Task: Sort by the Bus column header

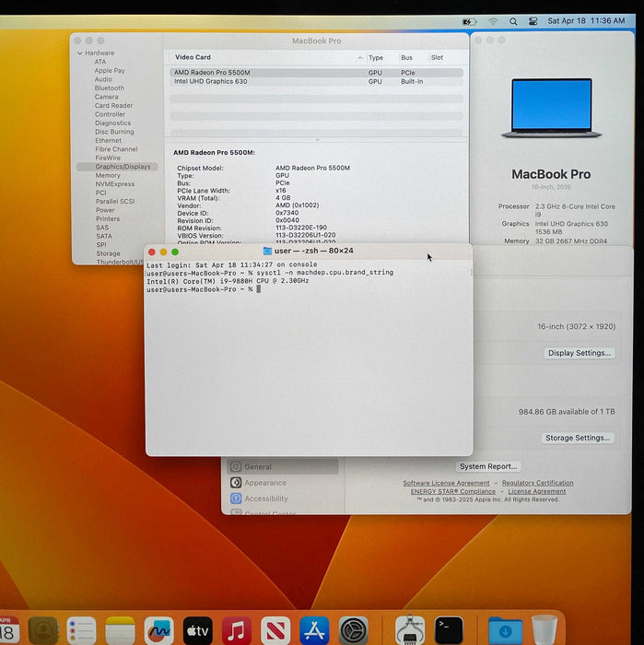Action: (406, 57)
